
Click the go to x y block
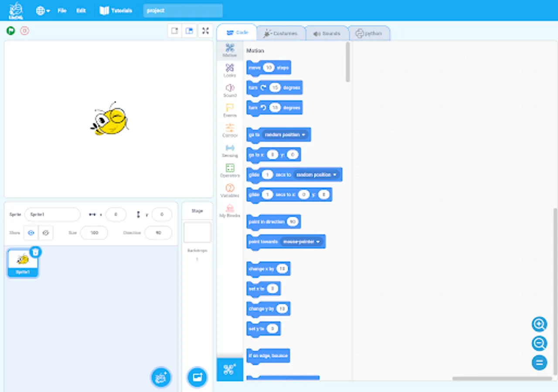coord(273,155)
